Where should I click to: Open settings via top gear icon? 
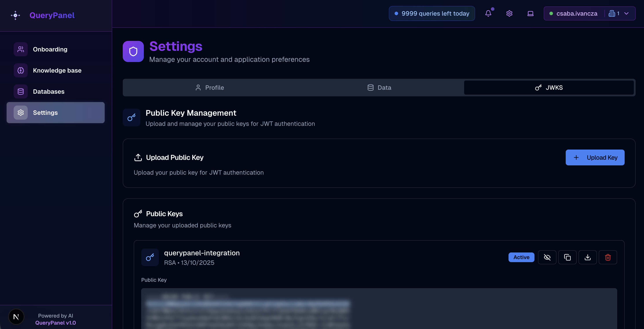(509, 13)
